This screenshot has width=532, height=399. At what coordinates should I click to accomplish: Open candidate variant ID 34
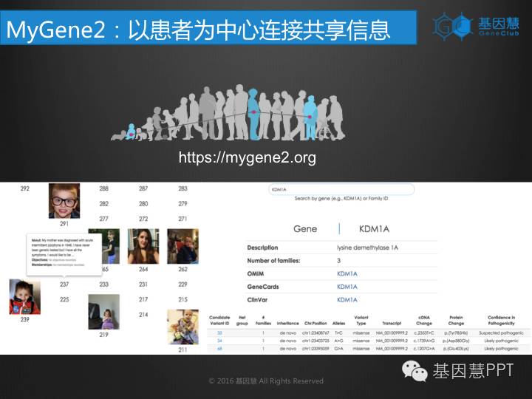tap(219, 341)
